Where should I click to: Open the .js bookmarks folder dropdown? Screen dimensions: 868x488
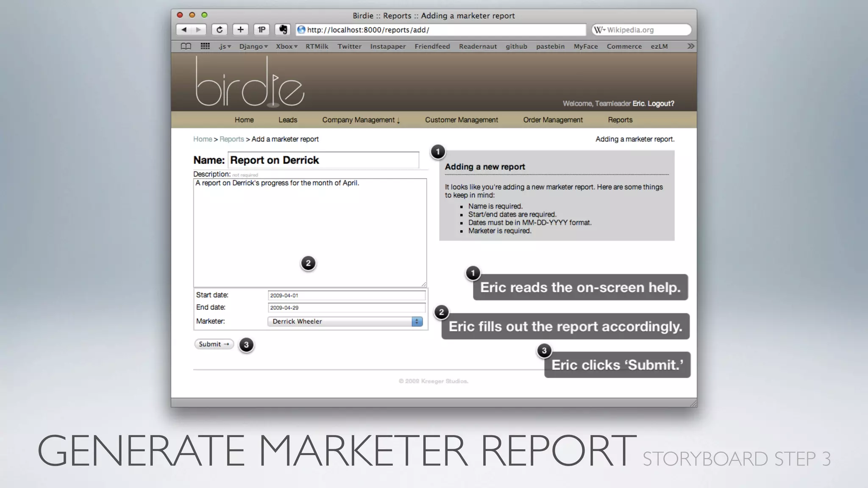(225, 47)
